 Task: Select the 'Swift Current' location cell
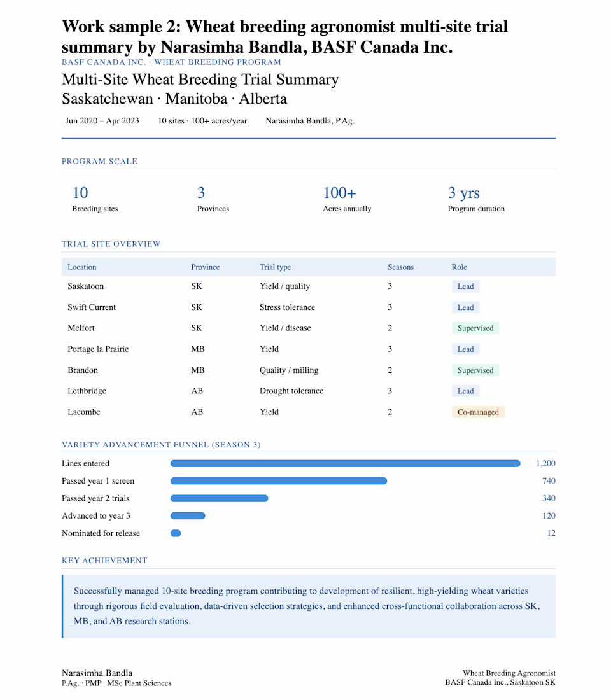[x=92, y=307]
